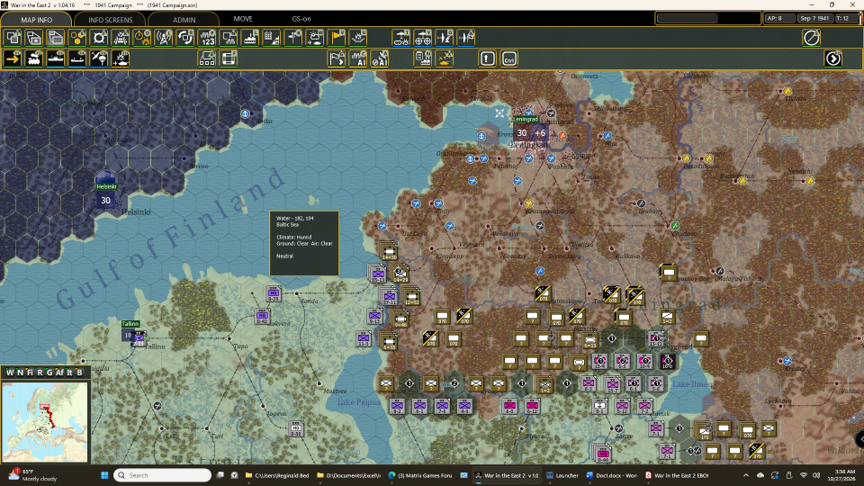The height and width of the screenshot is (486, 864).
Task: Click the calendar with stairs icon
Action: point(272,38)
